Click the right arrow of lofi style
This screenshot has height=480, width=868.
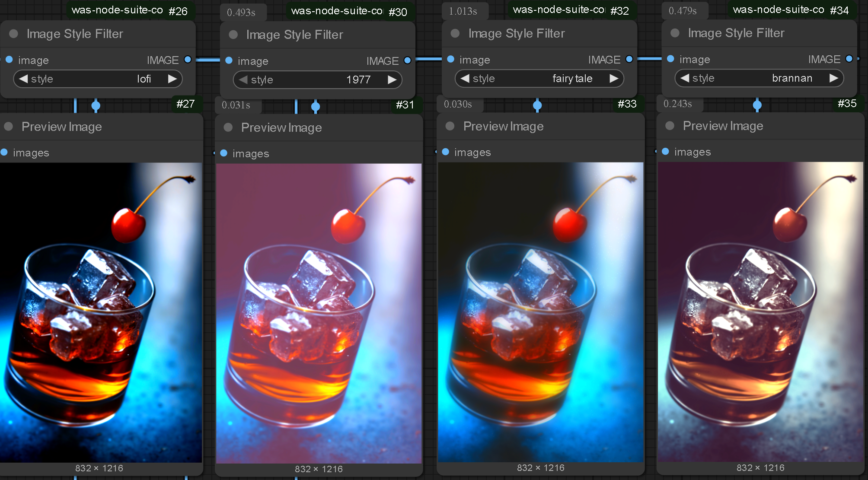point(172,79)
